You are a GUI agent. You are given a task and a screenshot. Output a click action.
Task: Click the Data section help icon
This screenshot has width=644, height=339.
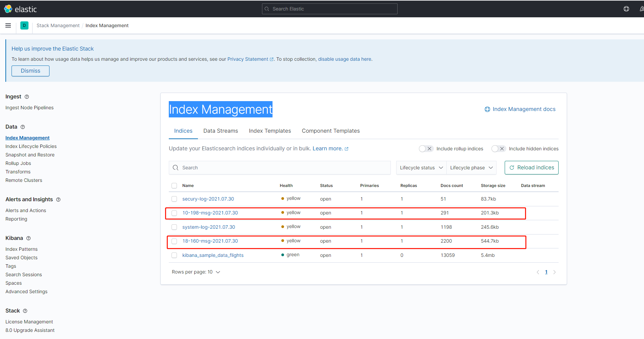23,127
